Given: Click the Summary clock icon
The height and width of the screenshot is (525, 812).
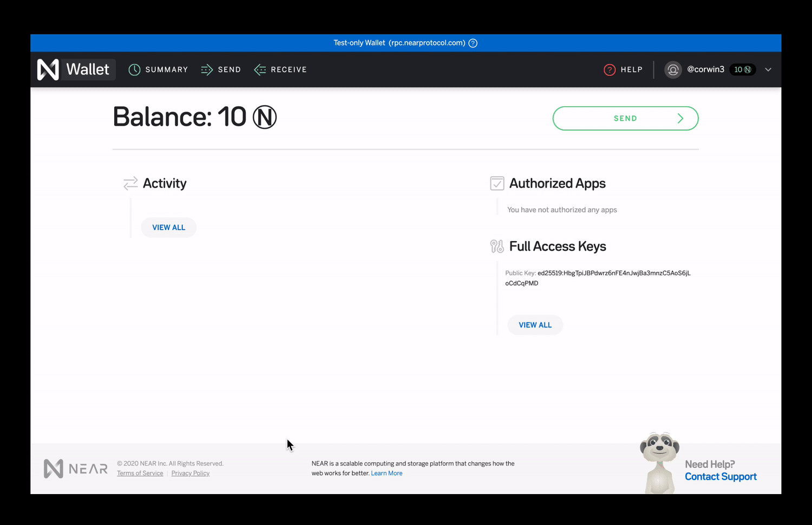Looking at the screenshot, I should click(134, 69).
